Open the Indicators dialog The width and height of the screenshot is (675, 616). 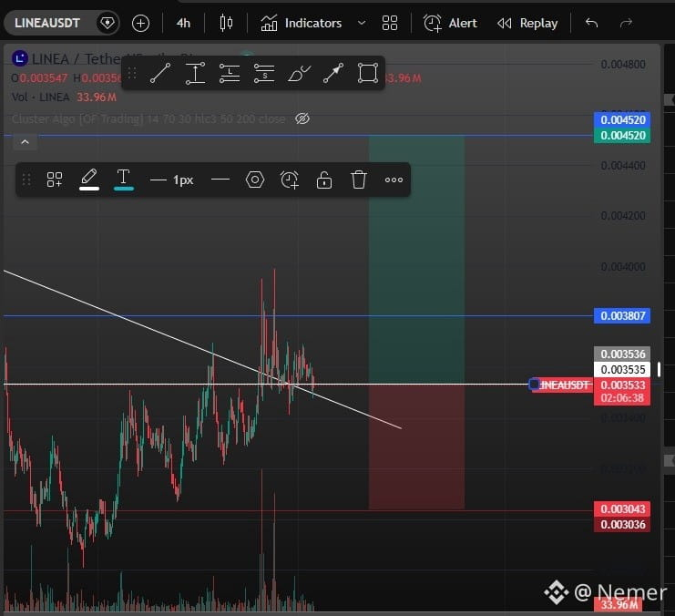tap(301, 23)
